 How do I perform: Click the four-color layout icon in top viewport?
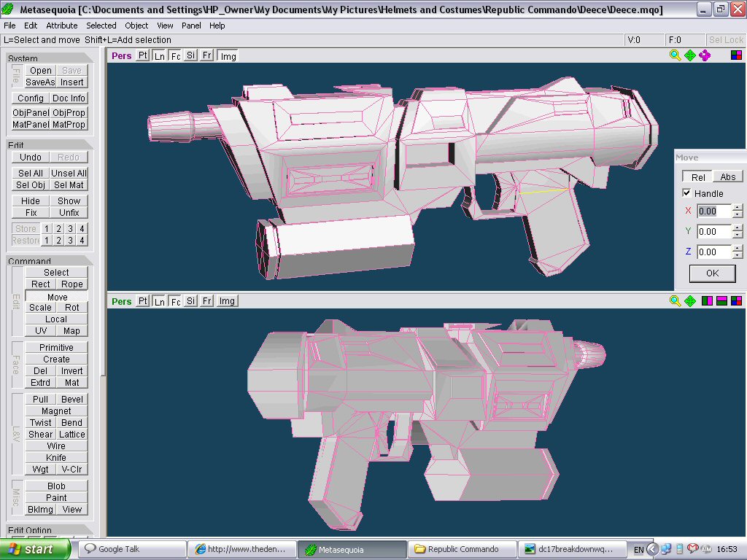[x=736, y=55]
